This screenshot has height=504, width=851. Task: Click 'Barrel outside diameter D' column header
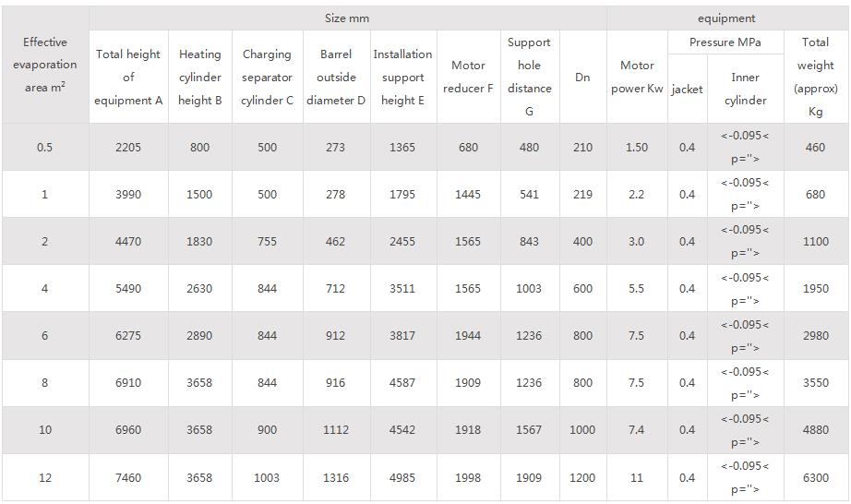[336, 78]
